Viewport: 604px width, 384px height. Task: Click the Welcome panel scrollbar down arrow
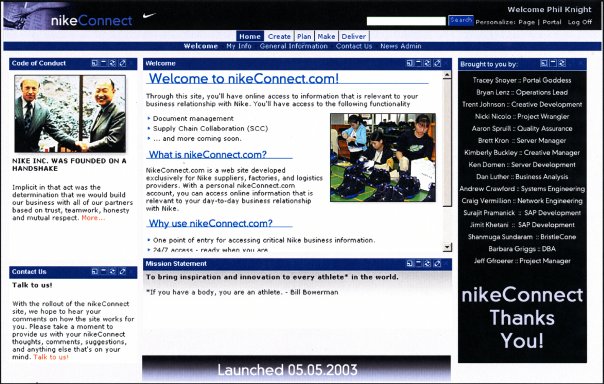(447, 247)
